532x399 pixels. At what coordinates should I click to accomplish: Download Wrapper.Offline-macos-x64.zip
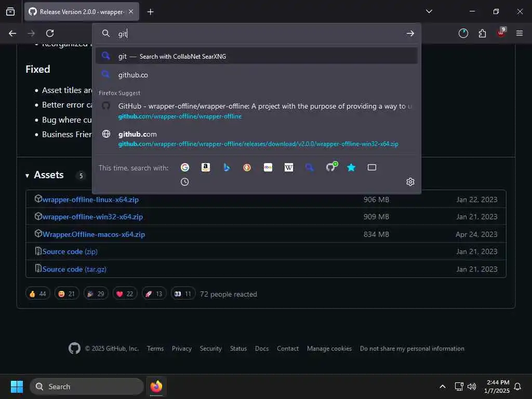[94, 234]
